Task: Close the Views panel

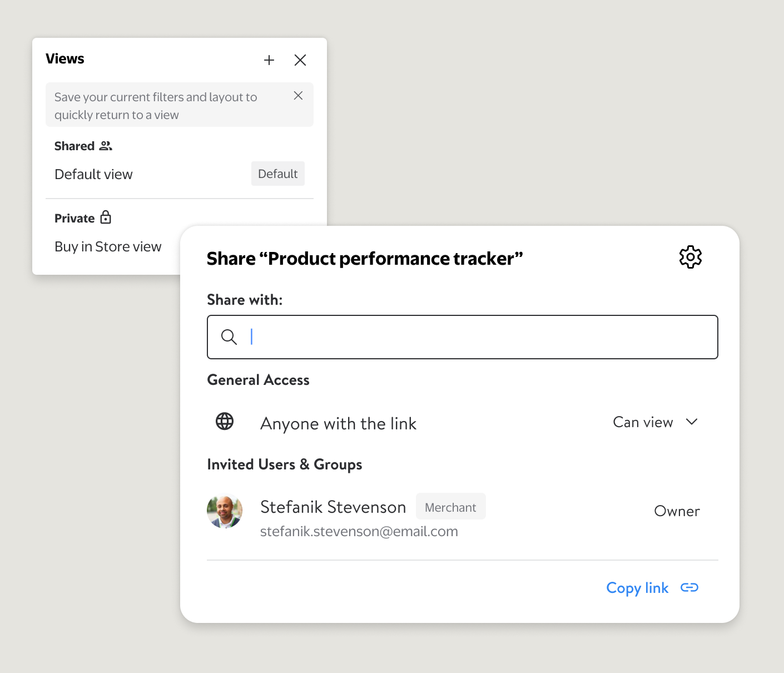Action: point(300,60)
